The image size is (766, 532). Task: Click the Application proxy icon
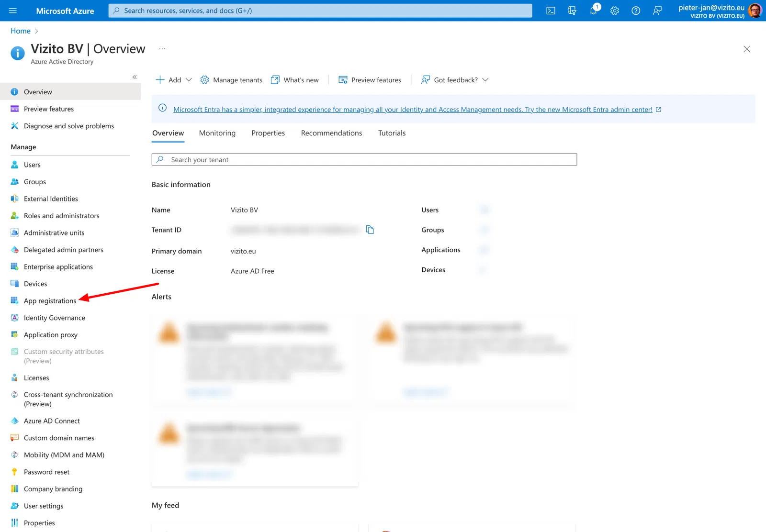point(15,334)
